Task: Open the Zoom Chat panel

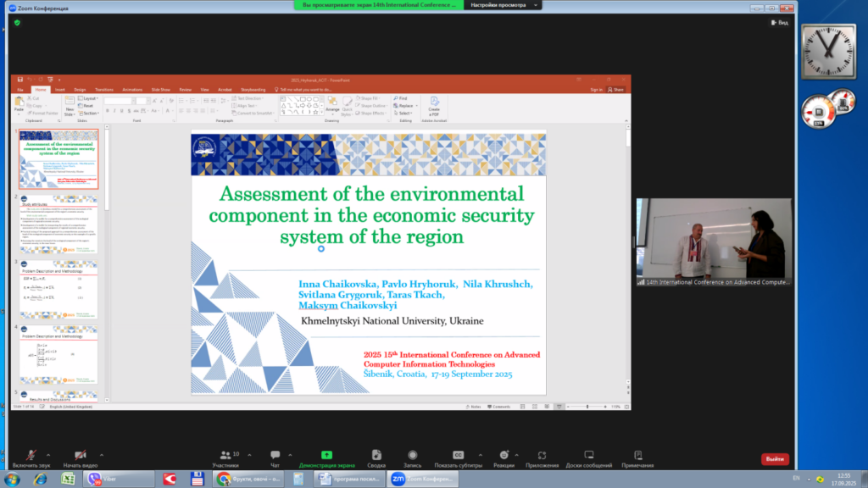Action: click(x=275, y=457)
